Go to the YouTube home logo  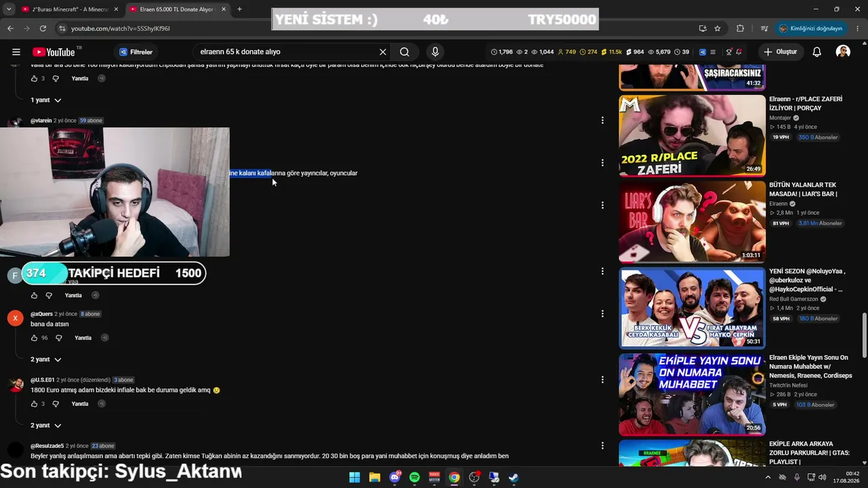tap(54, 52)
